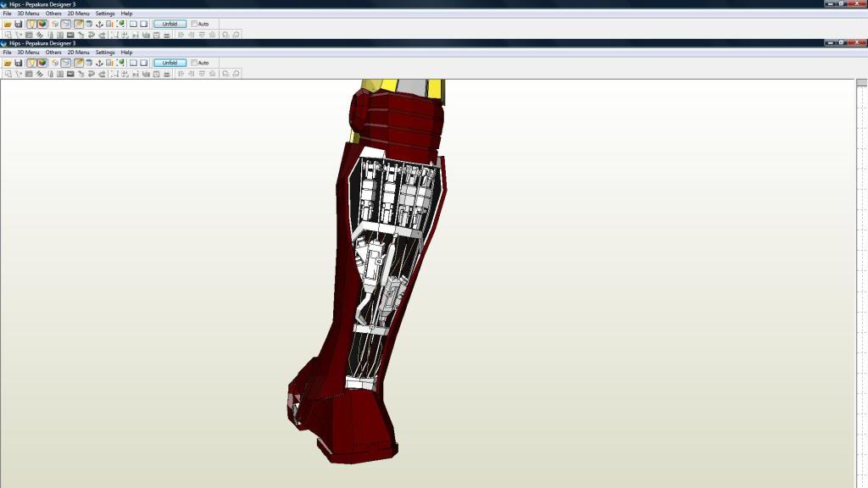Toggle lightbulb lighting icon in the background window

pos(31,25)
